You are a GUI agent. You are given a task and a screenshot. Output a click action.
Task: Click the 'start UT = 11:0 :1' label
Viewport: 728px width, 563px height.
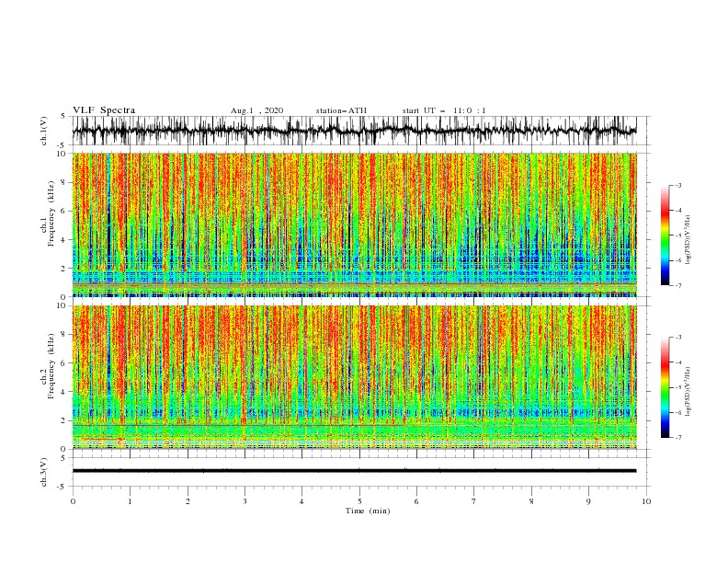pyautogui.click(x=444, y=110)
